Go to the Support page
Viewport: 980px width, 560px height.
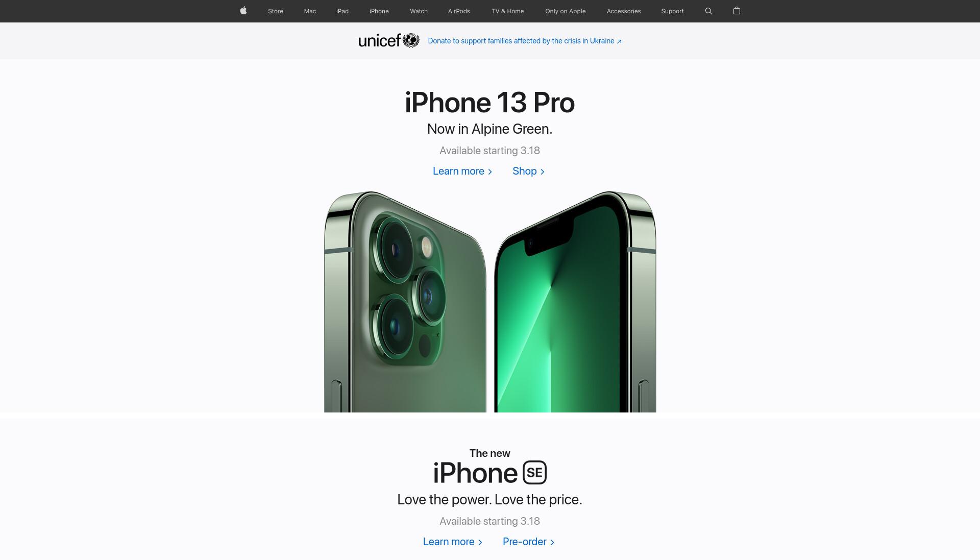coord(672,11)
